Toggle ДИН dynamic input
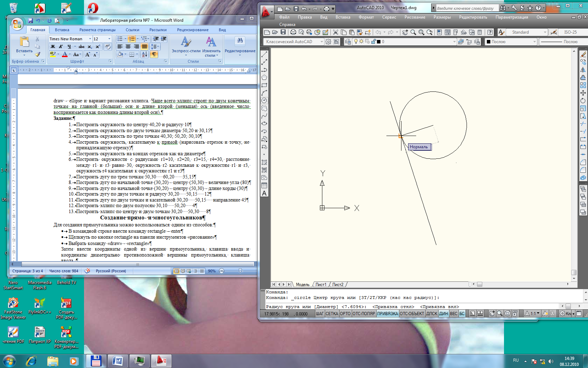This screenshot has width=588, height=368. [443, 314]
